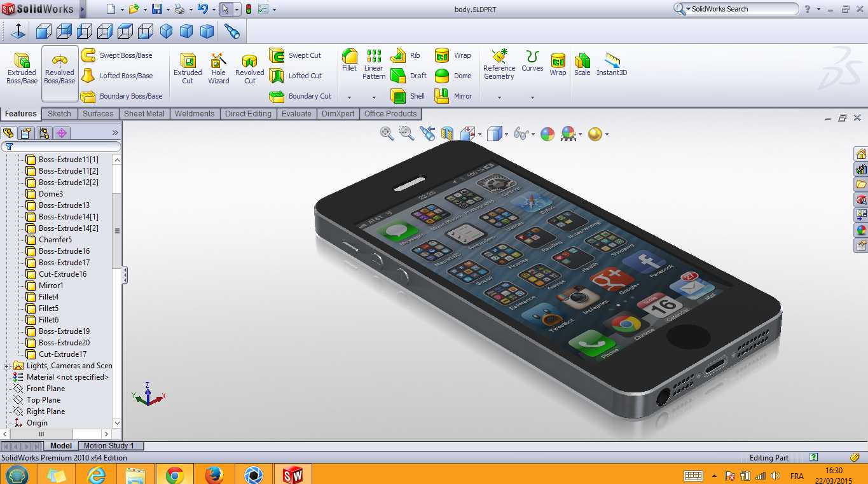Screen dimensions: 868x484
Task: Apply the Fillet tool
Action: click(349, 60)
